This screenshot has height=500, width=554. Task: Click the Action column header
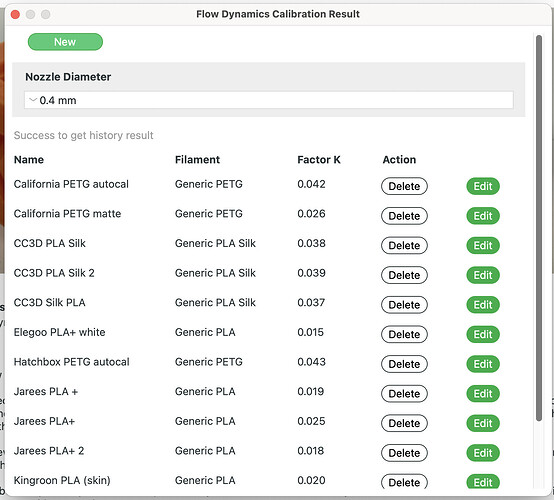click(x=399, y=160)
